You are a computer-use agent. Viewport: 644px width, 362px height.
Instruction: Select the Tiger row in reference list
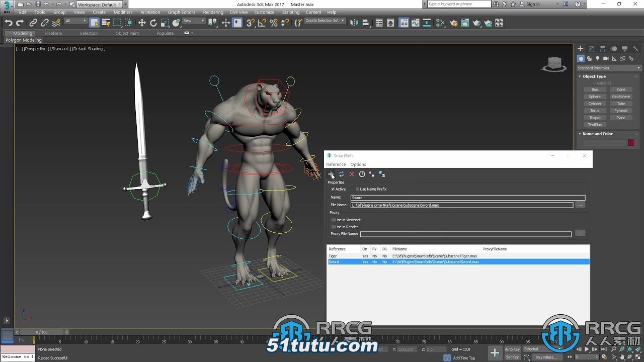coord(458,256)
